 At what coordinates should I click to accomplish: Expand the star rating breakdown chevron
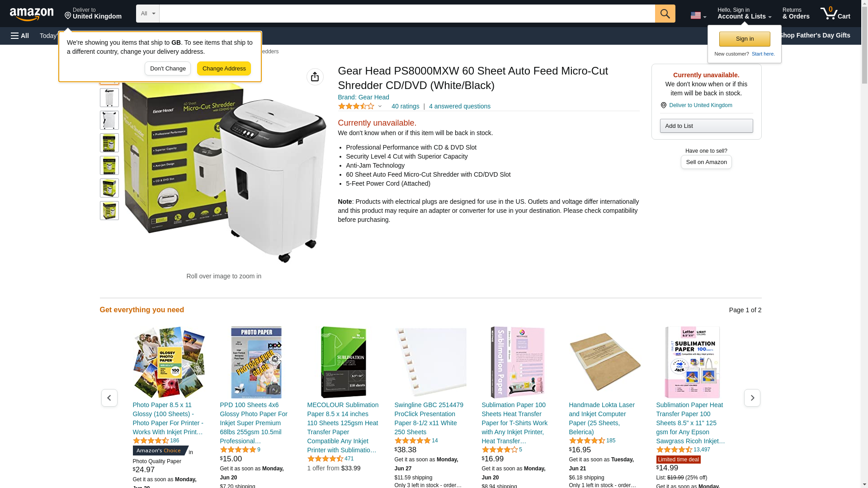(380, 107)
